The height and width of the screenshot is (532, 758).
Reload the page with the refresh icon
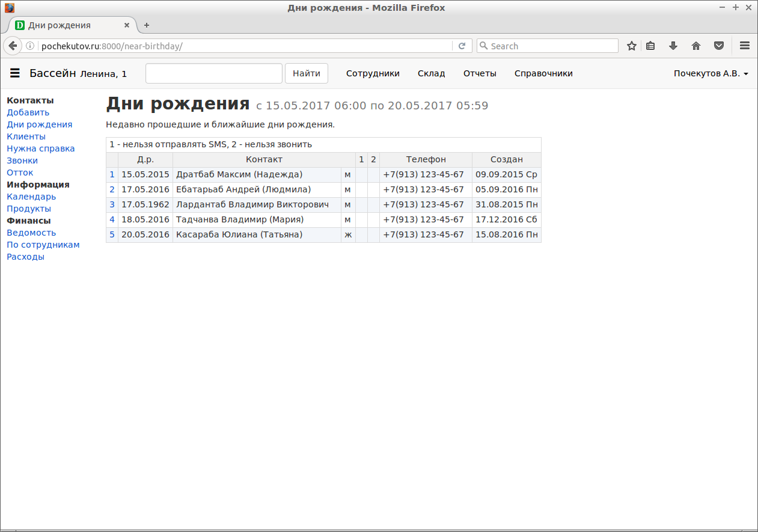[x=462, y=46]
